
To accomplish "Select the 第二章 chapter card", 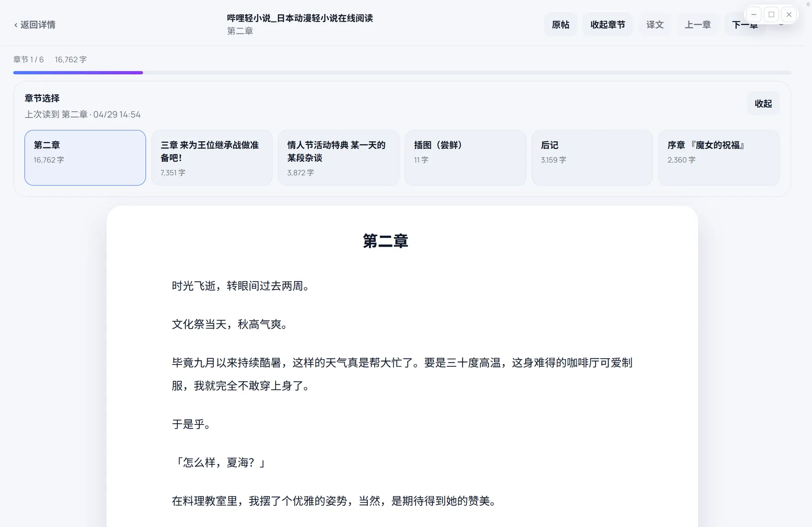I will pos(85,157).
